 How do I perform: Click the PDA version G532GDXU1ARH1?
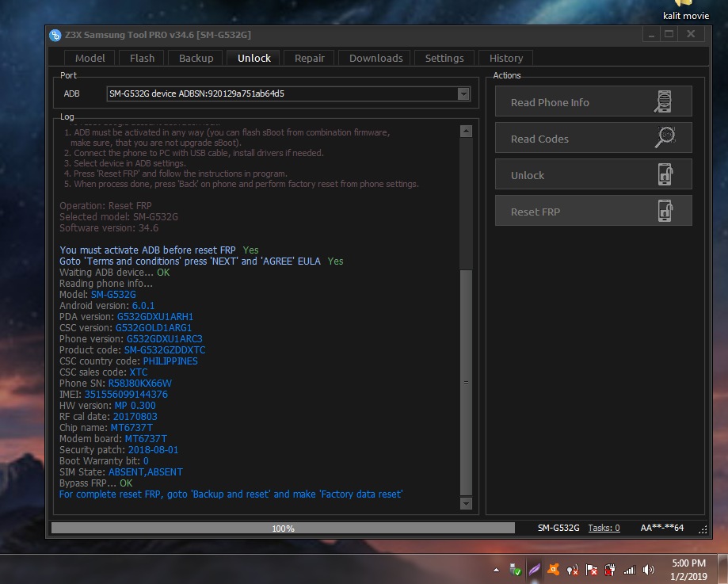(x=155, y=317)
